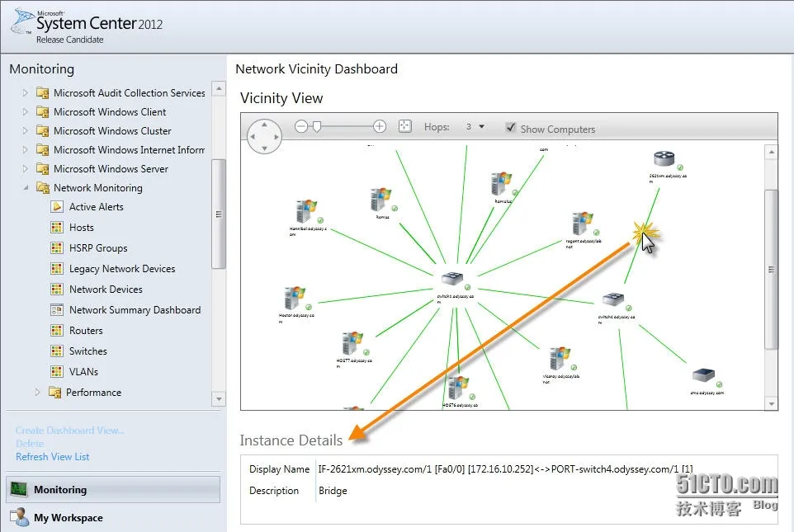Click the Description value 'Bridge'
The image size is (794, 532).
pyautogui.click(x=333, y=491)
